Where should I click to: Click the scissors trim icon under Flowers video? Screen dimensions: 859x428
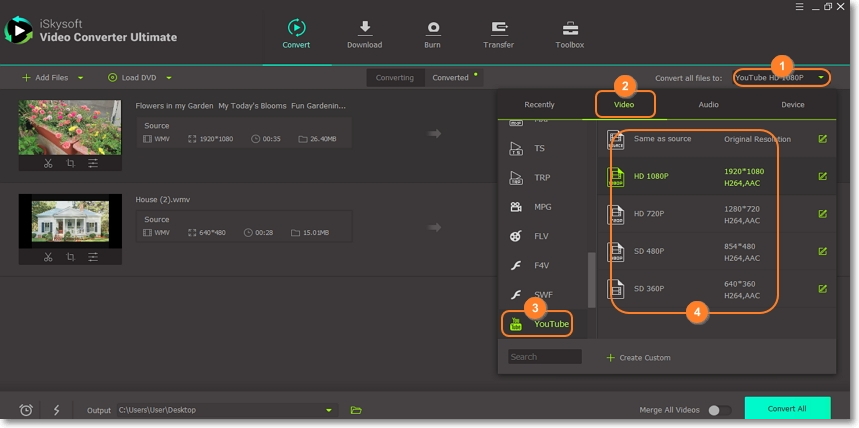[x=48, y=163]
